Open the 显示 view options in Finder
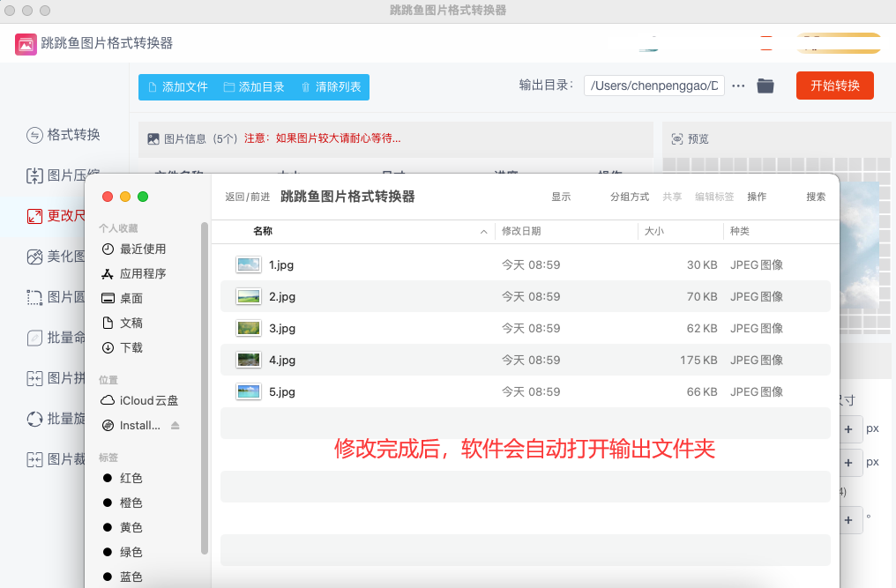Image resolution: width=896 pixels, height=588 pixels. pyautogui.click(x=561, y=197)
